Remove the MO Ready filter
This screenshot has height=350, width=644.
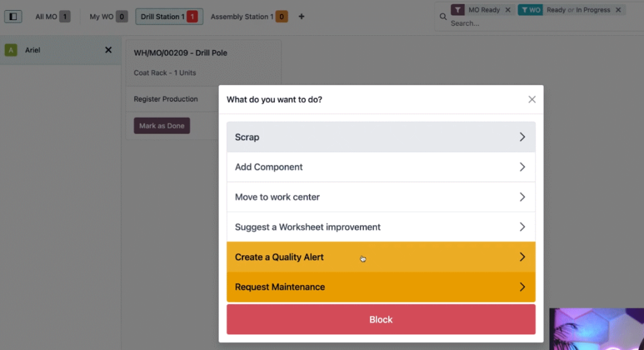pyautogui.click(x=508, y=10)
